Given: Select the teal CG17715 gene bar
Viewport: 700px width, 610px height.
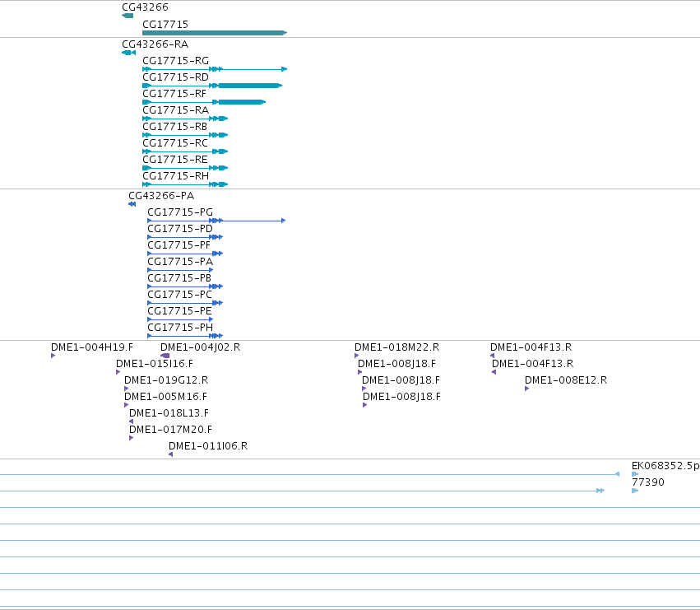Looking at the screenshot, I should pyautogui.click(x=215, y=33).
